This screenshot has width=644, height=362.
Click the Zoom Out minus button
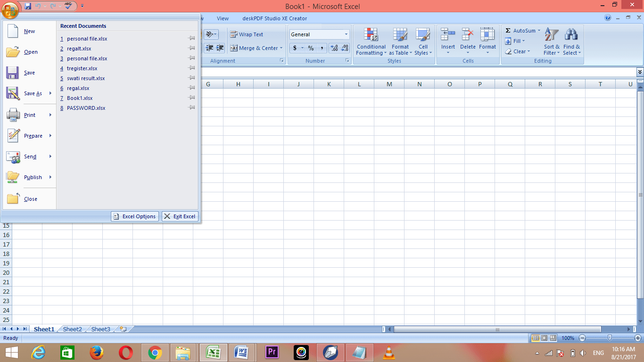pyautogui.click(x=582, y=338)
